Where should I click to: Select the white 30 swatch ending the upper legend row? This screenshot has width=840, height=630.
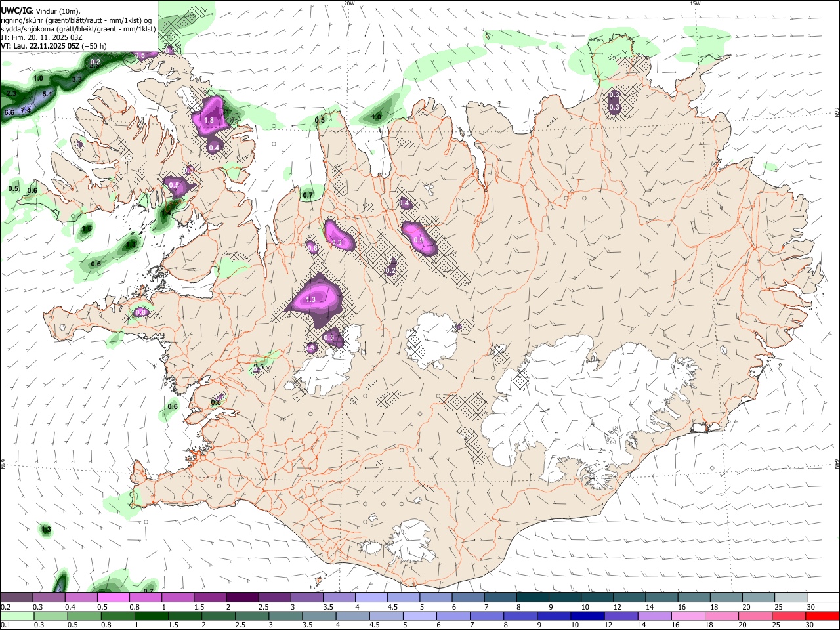coord(823,597)
